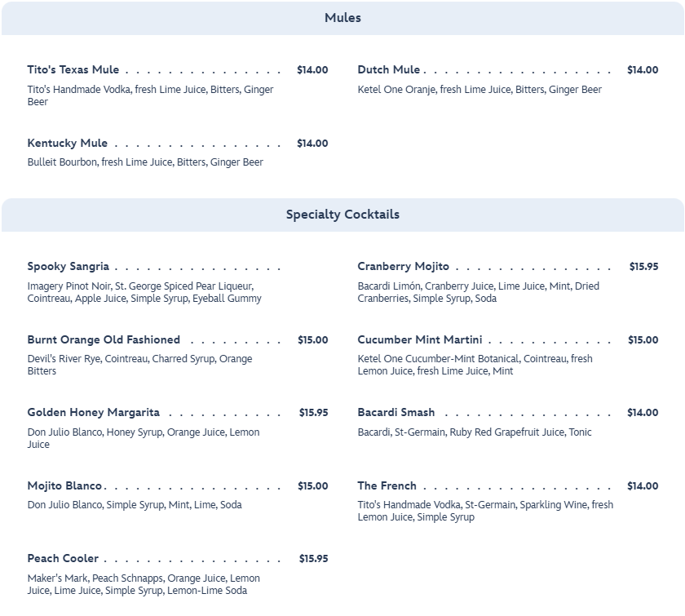Click the Kentucky Mule ingredients description

(x=145, y=162)
